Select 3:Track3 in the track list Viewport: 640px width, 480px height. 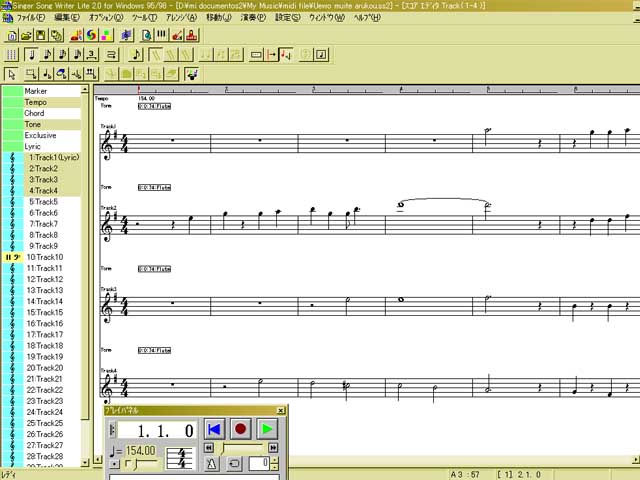tap(43, 180)
